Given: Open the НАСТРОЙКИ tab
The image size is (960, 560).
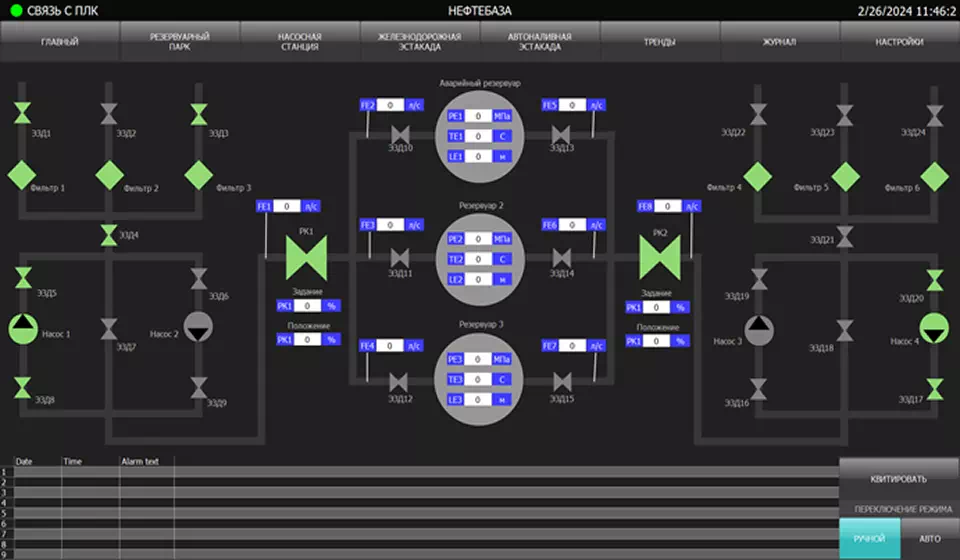Looking at the screenshot, I should (x=899, y=42).
